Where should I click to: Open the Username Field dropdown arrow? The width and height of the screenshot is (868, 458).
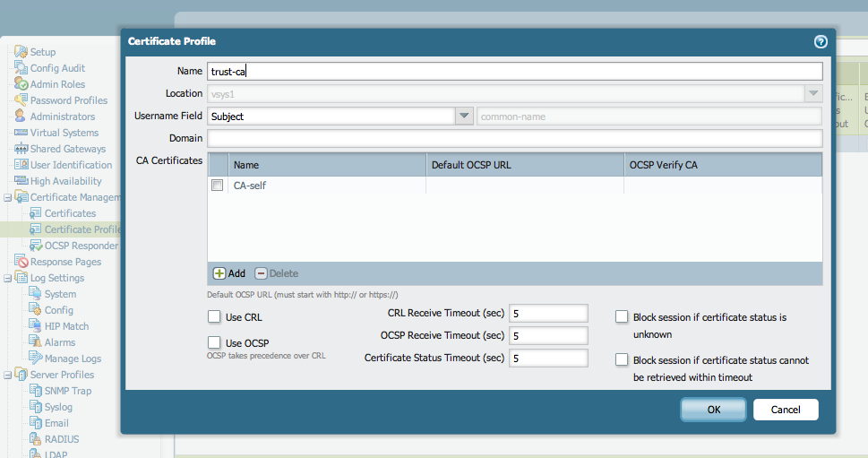464,117
